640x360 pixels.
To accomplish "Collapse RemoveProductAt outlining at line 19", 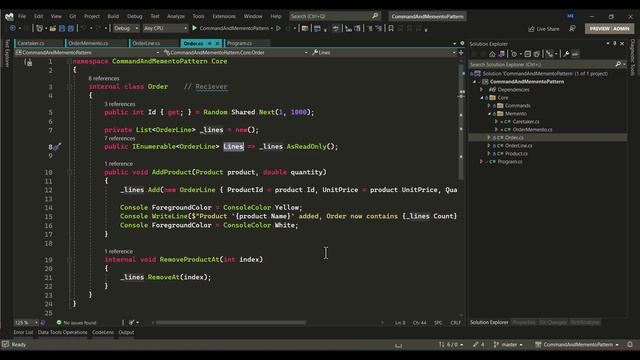I will coord(69,260).
